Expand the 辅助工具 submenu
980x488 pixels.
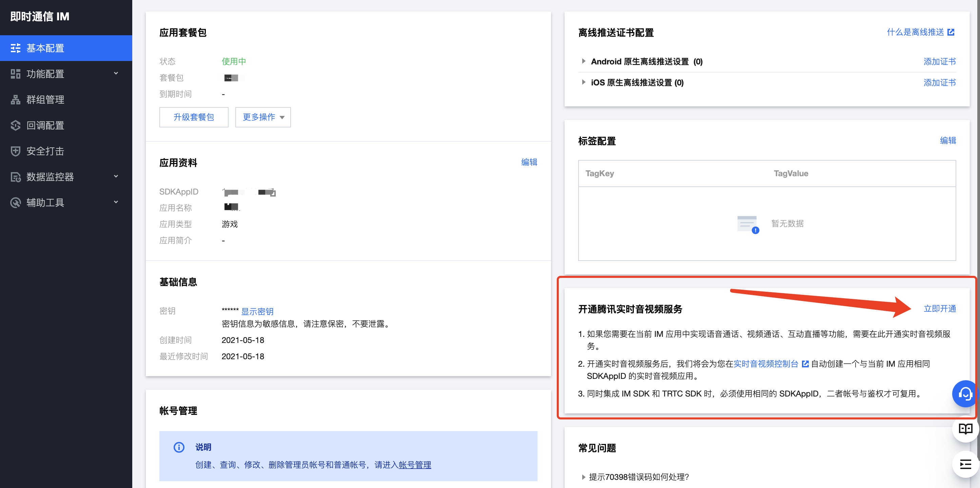(x=116, y=202)
